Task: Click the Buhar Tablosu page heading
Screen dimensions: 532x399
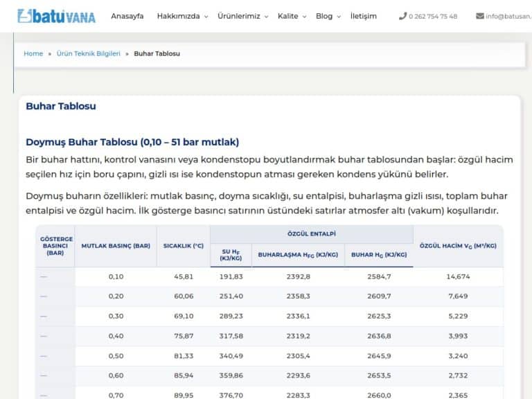Action: (x=61, y=106)
